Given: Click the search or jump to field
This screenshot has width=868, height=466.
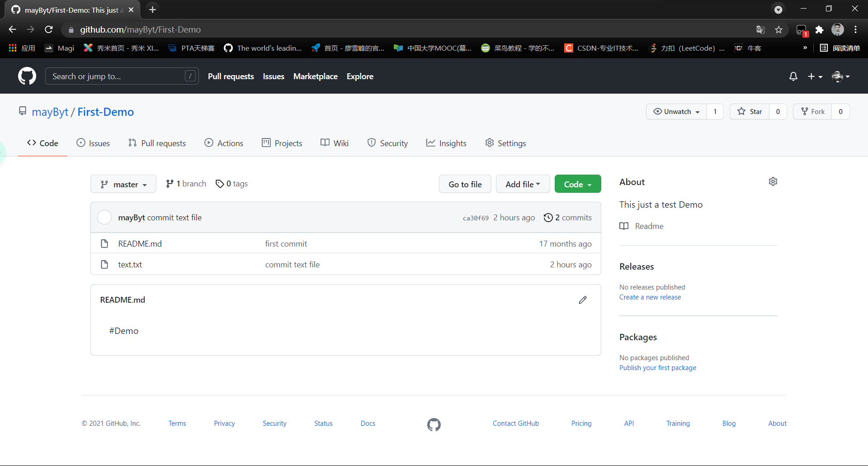Looking at the screenshot, I should (122, 76).
